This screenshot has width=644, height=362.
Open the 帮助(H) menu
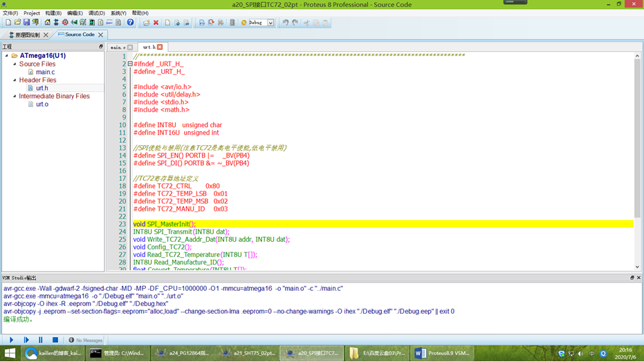coord(140,13)
